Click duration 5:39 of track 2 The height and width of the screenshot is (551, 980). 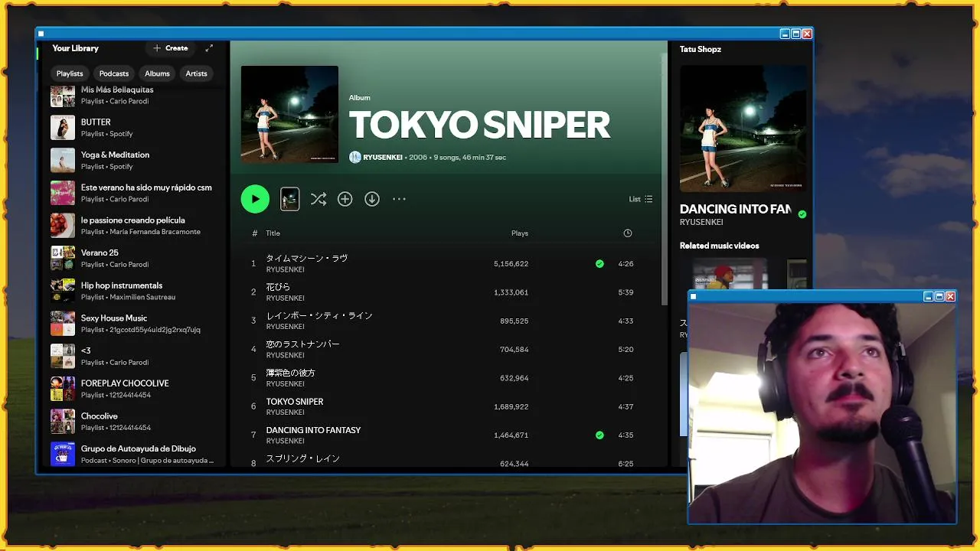[626, 292]
